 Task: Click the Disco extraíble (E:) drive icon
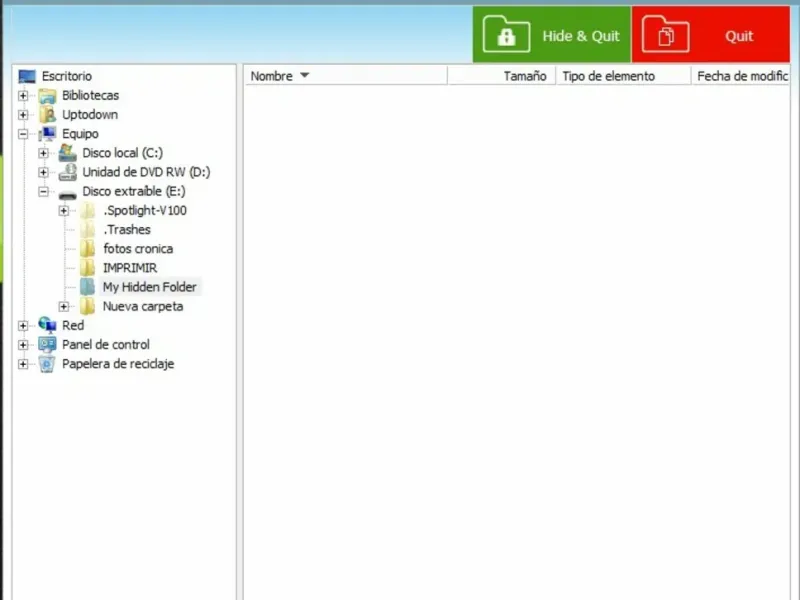(67, 194)
